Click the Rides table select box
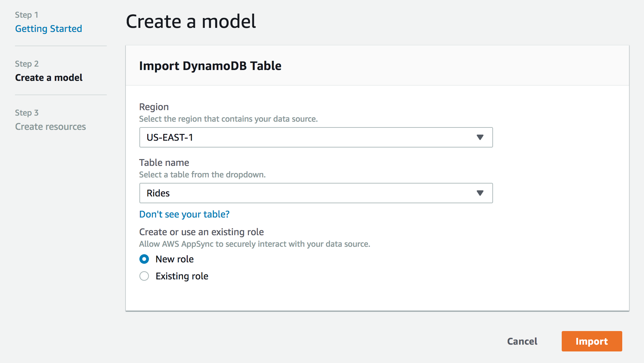The image size is (644, 363). tap(316, 193)
